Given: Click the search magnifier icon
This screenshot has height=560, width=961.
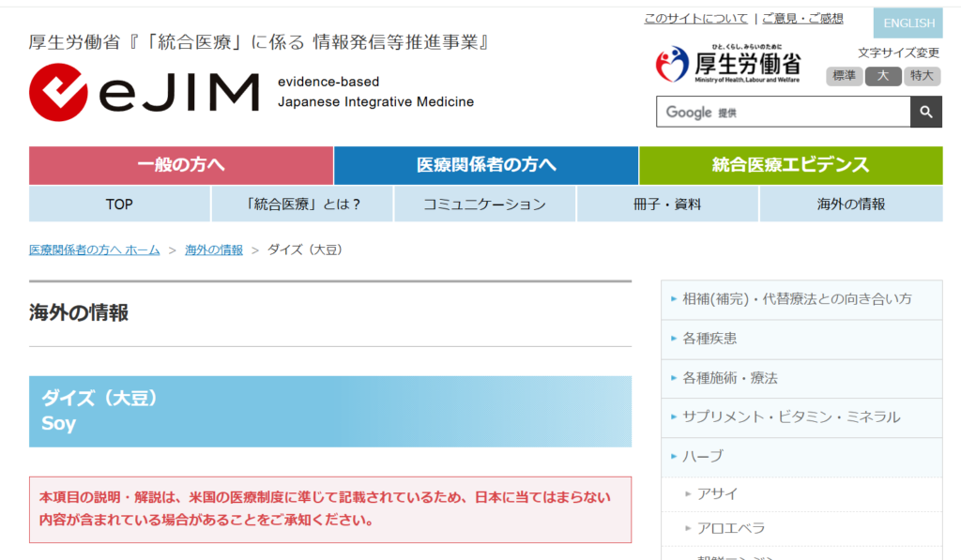Looking at the screenshot, I should coord(925,112).
